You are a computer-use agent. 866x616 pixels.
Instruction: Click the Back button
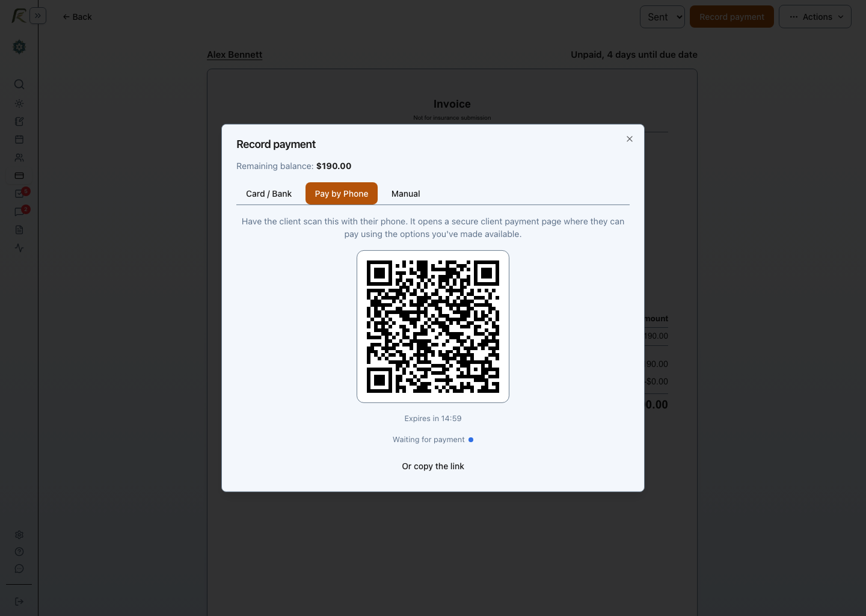click(78, 17)
